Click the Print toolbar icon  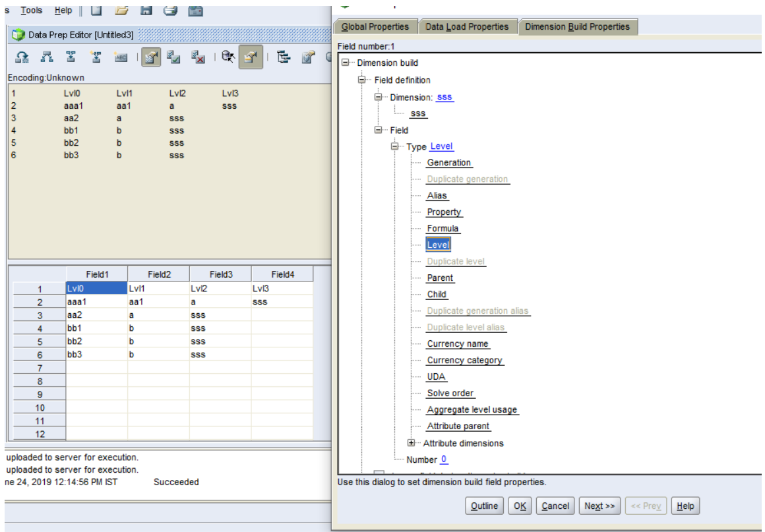tap(170, 11)
